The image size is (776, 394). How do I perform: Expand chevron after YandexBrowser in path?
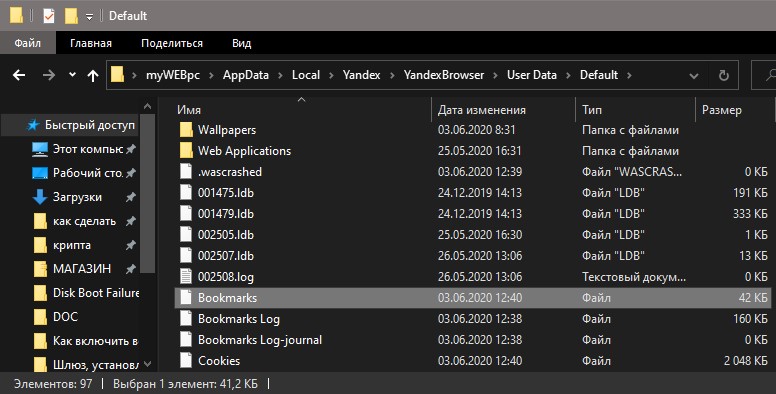[496, 76]
